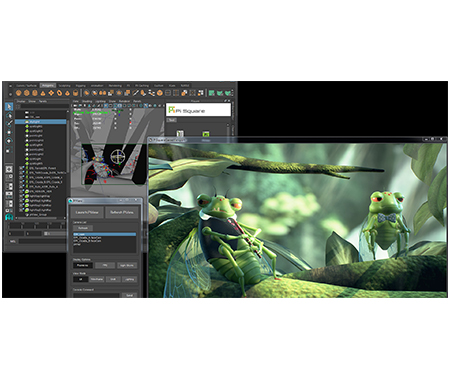Switch to the Rendering shelf tab
Screen dimensions: 450x380
click(x=115, y=85)
